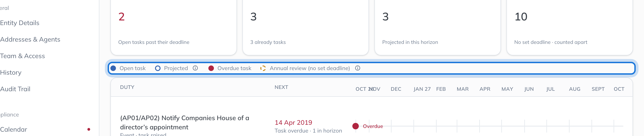Select the '3 already tasks' card
This screenshot has width=644, height=136.
(x=305, y=27)
